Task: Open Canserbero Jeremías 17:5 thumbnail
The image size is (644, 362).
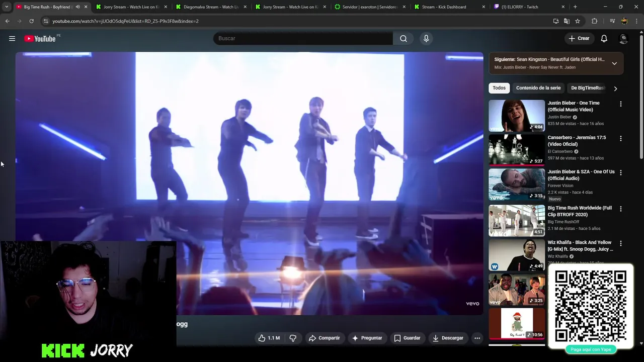Action: point(517,150)
